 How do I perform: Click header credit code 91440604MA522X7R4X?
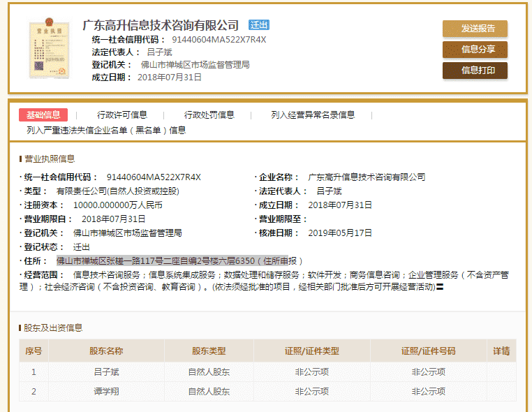(x=219, y=40)
